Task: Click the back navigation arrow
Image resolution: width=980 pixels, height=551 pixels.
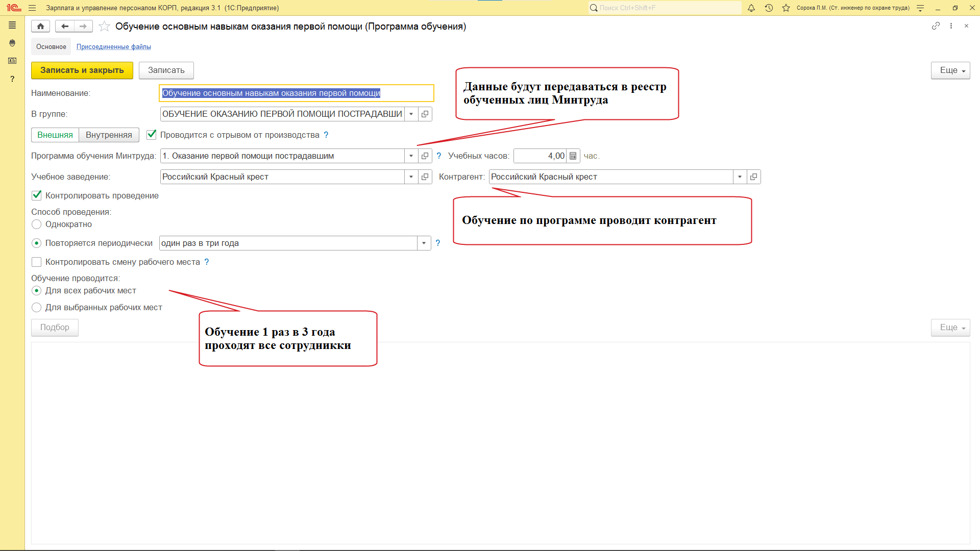Action: click(65, 26)
